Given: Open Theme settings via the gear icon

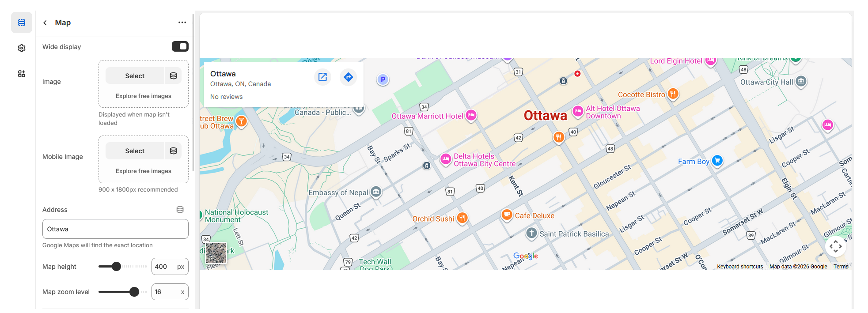Looking at the screenshot, I should pos(21,48).
